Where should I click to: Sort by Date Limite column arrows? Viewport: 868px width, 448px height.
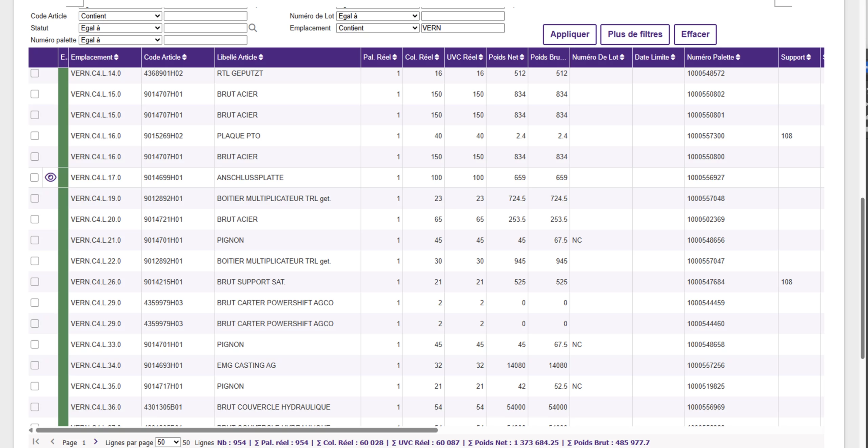(x=673, y=57)
